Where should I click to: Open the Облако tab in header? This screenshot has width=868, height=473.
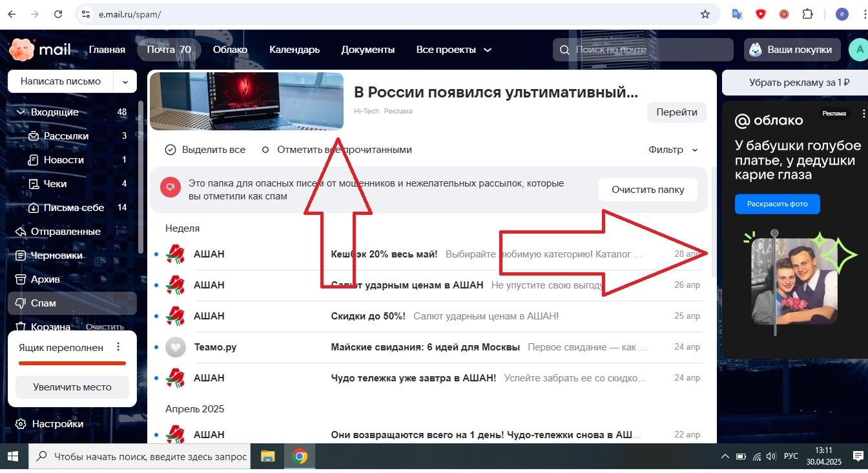tap(230, 50)
